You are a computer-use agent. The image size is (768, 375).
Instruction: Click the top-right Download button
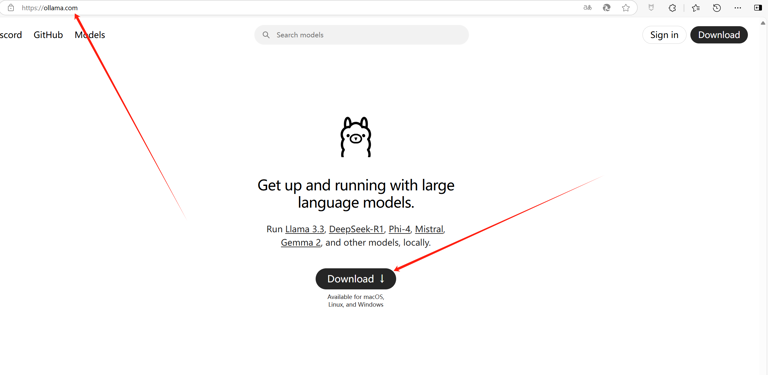click(x=719, y=35)
